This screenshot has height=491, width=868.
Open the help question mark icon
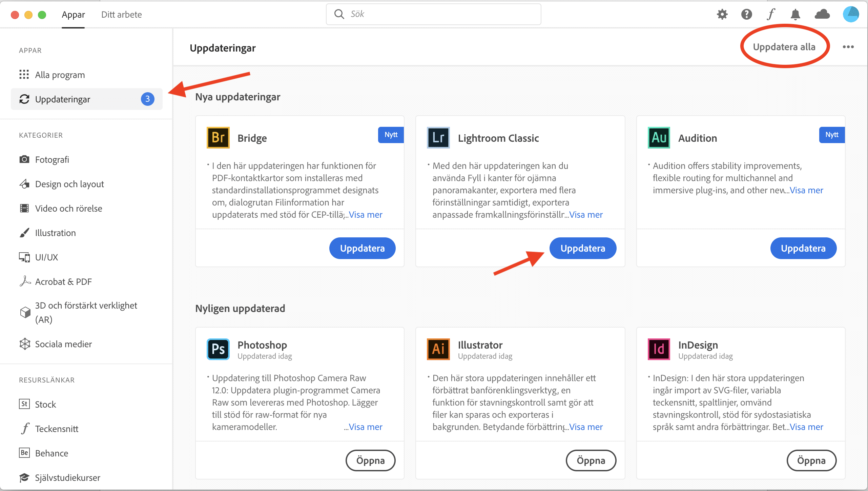pos(746,14)
